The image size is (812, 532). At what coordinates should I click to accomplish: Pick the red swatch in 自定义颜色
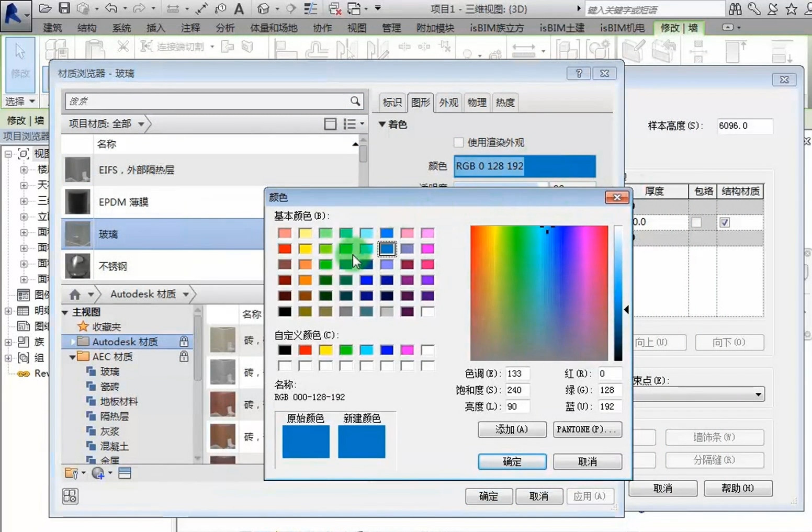point(305,350)
